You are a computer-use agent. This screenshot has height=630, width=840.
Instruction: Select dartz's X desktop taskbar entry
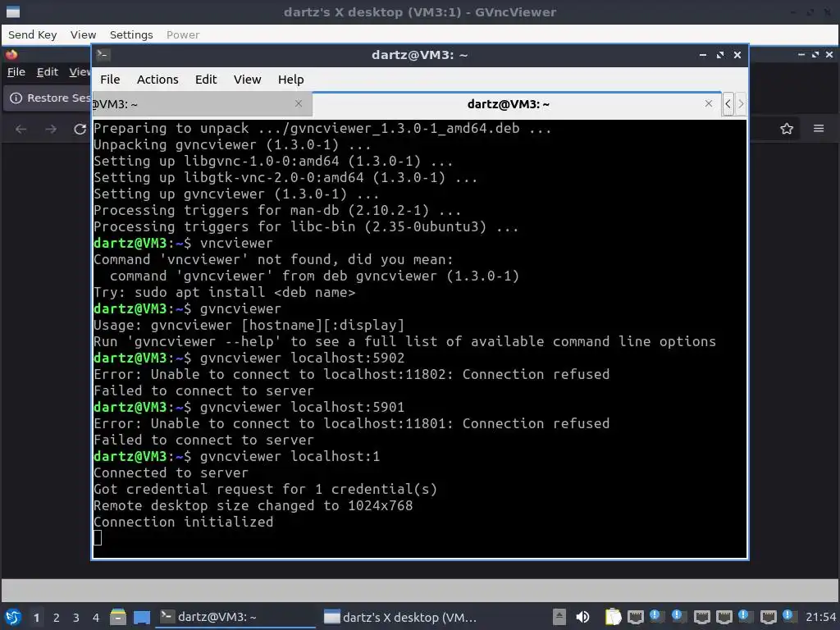click(x=400, y=617)
